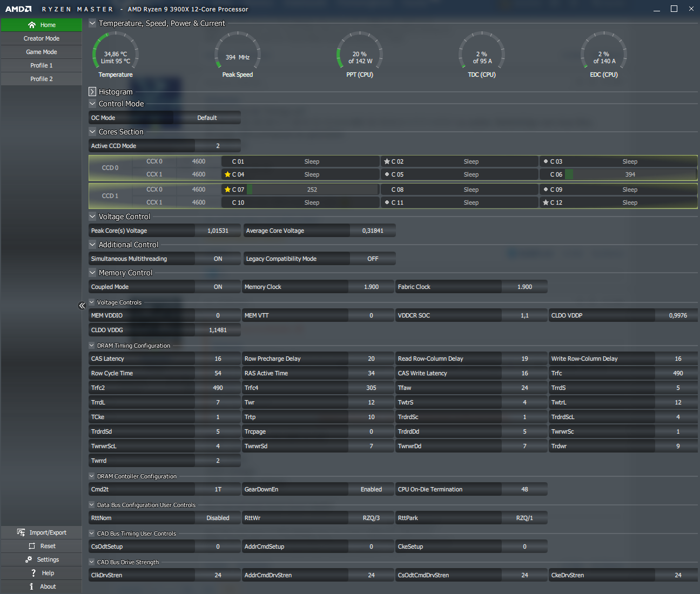Open Profile 1 tab

click(42, 65)
